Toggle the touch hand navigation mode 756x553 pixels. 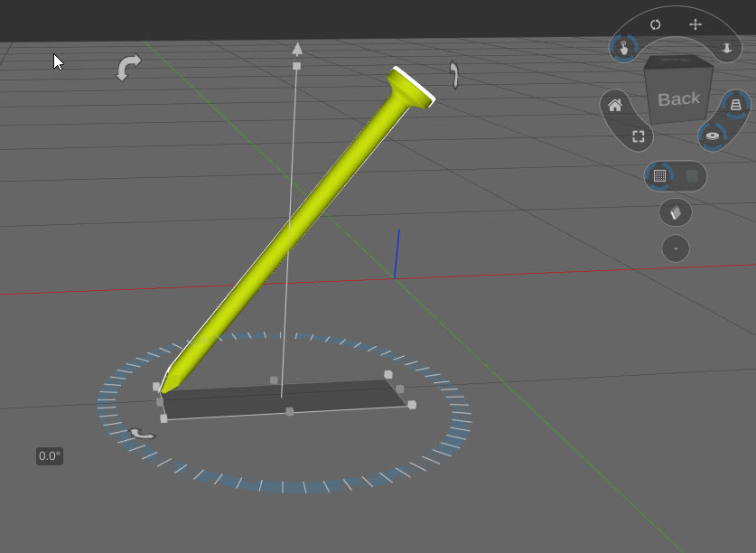[x=624, y=48]
